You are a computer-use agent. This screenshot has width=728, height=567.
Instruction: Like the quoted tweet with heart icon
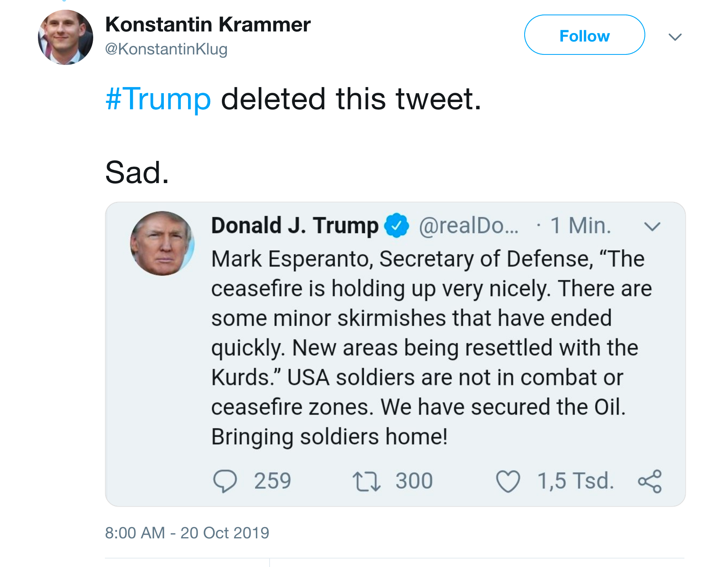[508, 482]
